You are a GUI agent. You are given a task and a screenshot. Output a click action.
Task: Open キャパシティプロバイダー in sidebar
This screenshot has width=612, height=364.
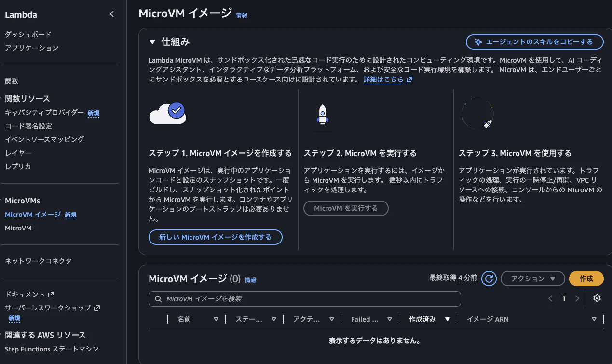(44, 113)
